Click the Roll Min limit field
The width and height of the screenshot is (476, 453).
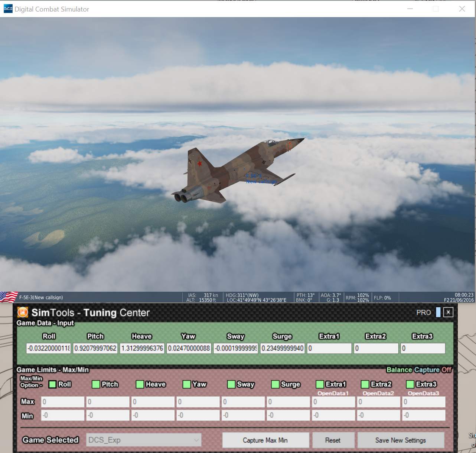[63, 415]
